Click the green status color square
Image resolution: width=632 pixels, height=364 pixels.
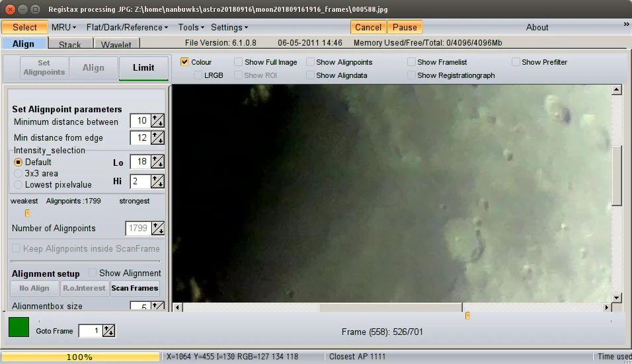coord(19,327)
